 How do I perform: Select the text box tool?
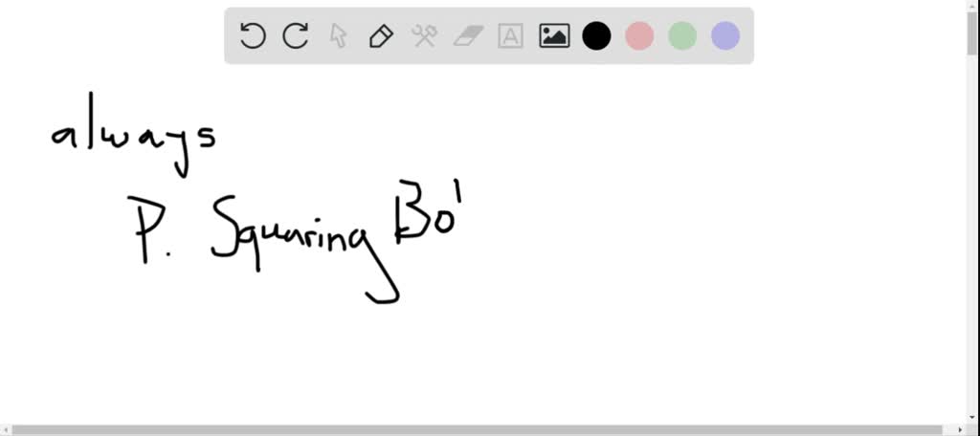click(x=511, y=36)
